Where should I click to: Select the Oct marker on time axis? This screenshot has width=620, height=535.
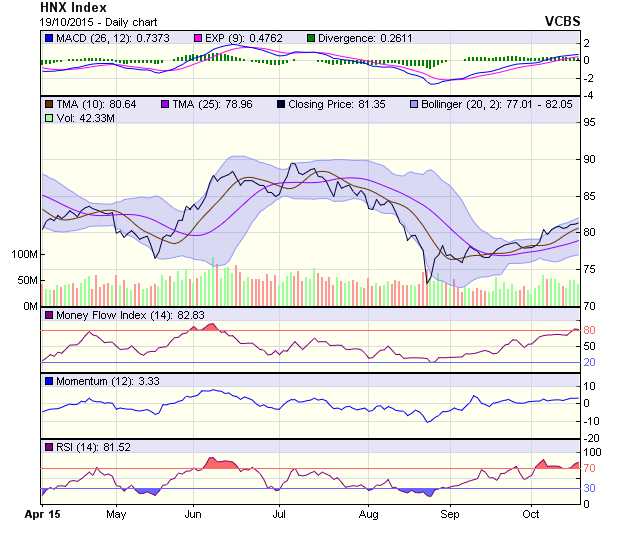[531, 514]
